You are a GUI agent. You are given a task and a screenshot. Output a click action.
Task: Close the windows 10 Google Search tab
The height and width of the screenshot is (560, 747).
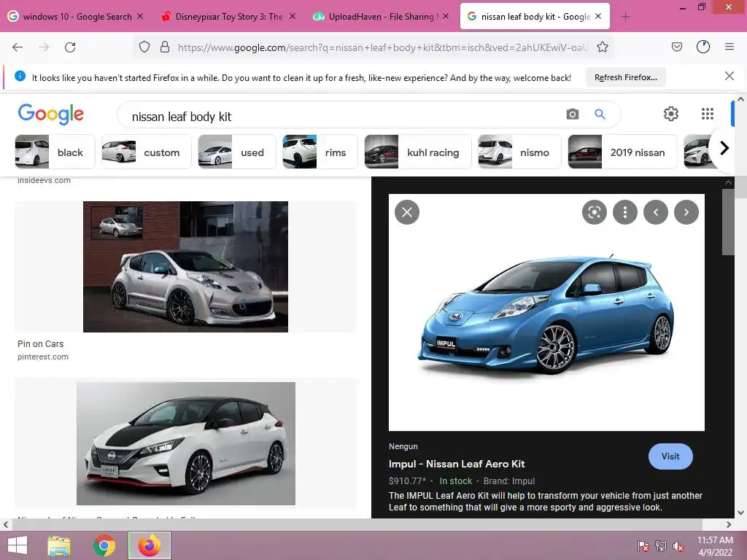point(140,16)
